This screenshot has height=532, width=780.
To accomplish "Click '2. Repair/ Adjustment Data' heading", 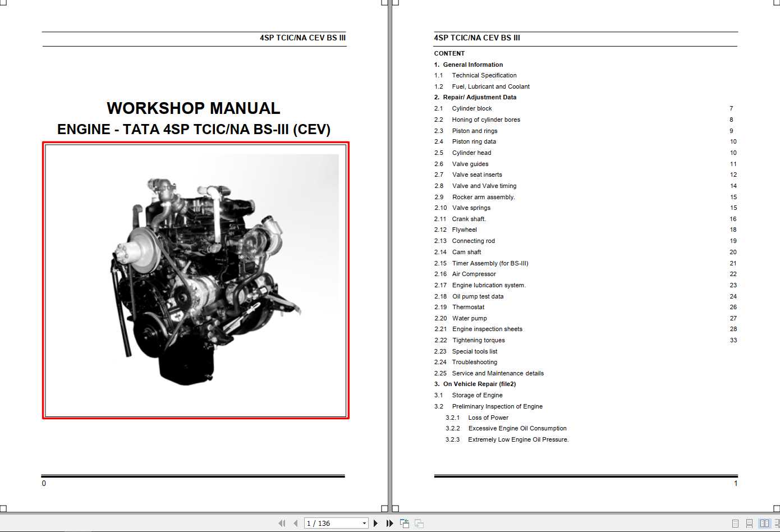I will coord(475,97).
